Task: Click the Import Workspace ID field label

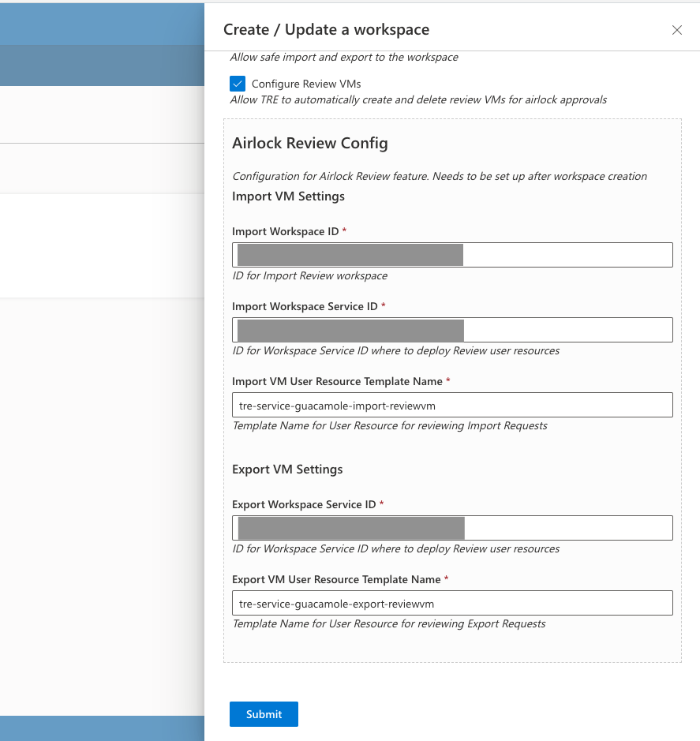Action: tap(285, 231)
